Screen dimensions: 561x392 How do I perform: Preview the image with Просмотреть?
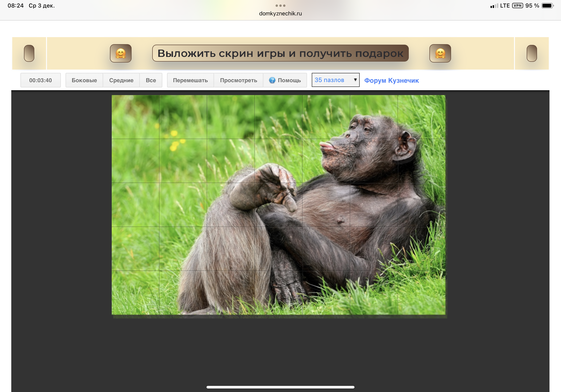coord(238,80)
